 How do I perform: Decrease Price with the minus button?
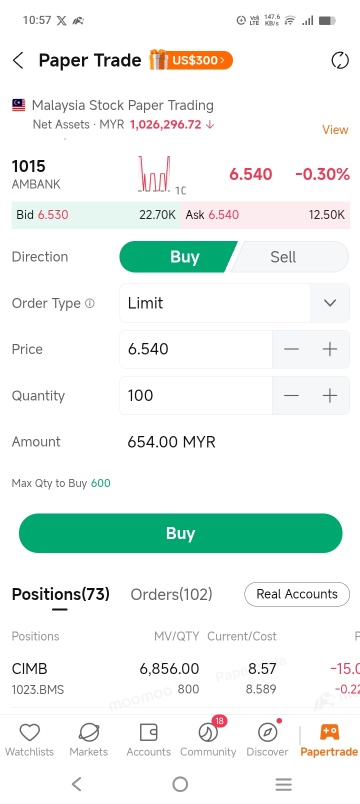(x=291, y=349)
